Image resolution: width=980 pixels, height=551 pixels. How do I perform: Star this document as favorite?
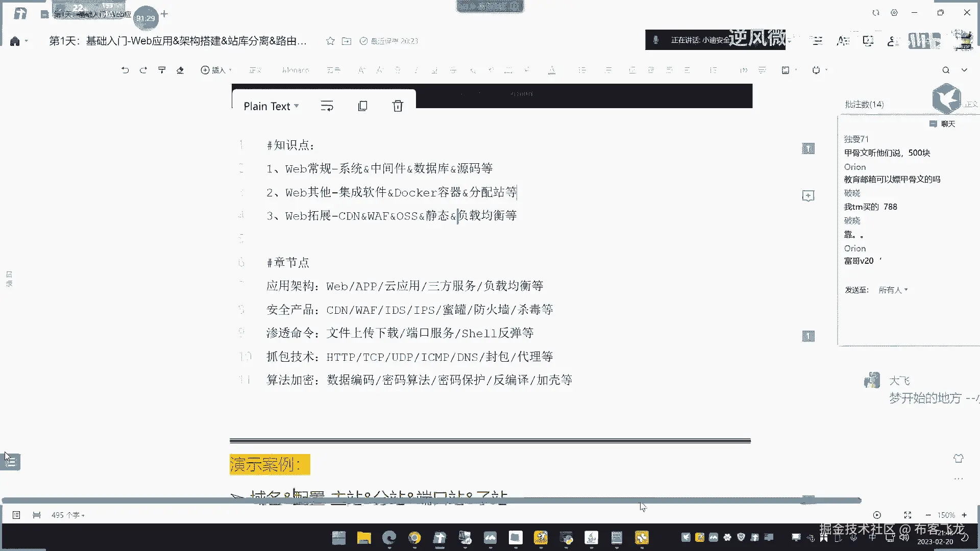pos(330,41)
